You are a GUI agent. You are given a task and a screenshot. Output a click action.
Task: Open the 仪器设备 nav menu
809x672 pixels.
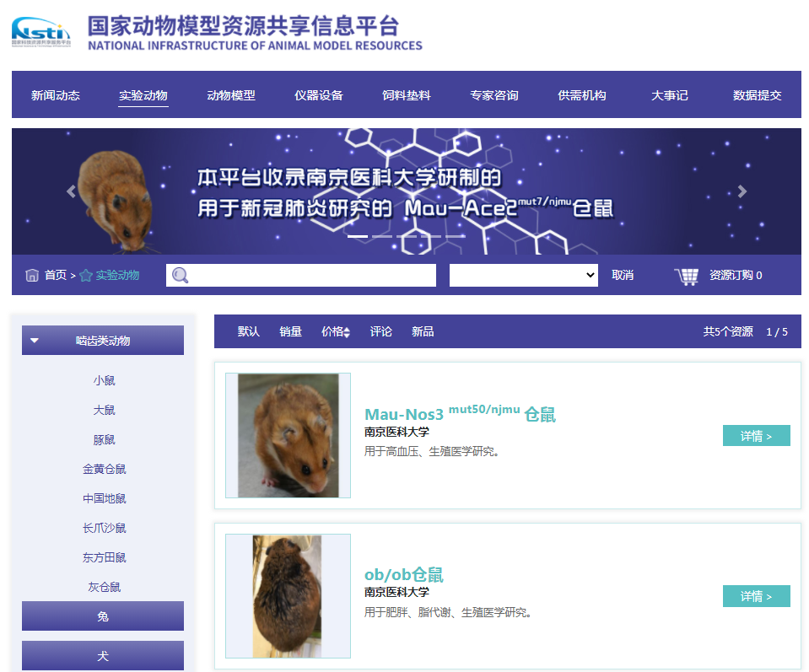(x=319, y=95)
